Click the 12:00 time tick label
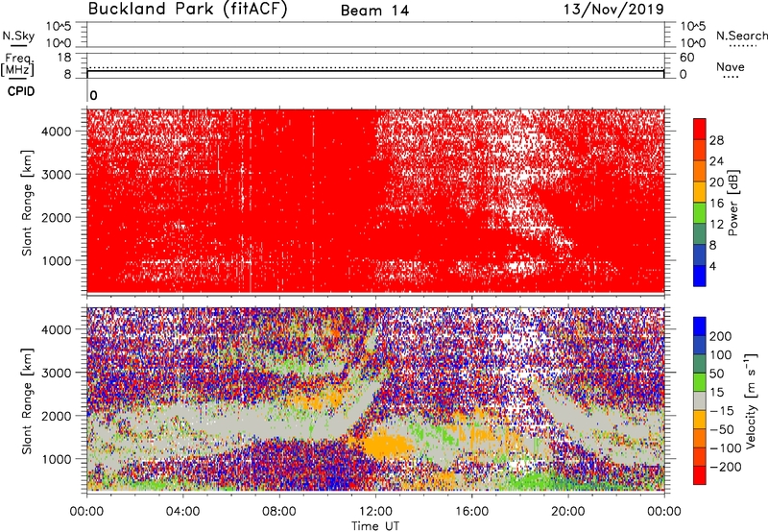This screenshot has height=532, width=768. click(375, 512)
